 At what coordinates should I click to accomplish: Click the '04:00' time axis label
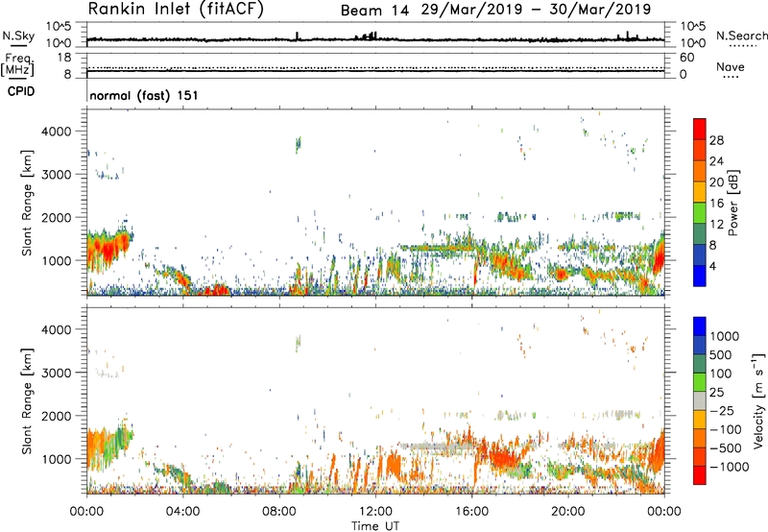pos(182,512)
